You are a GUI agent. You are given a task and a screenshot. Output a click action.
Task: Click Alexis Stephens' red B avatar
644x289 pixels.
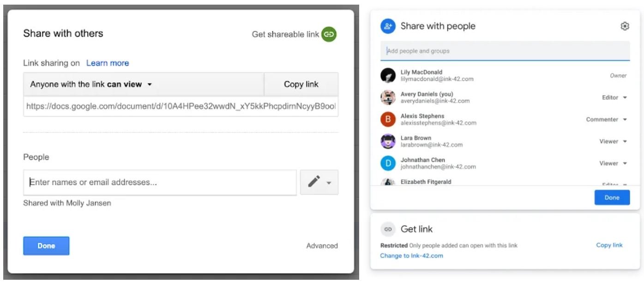click(x=388, y=119)
